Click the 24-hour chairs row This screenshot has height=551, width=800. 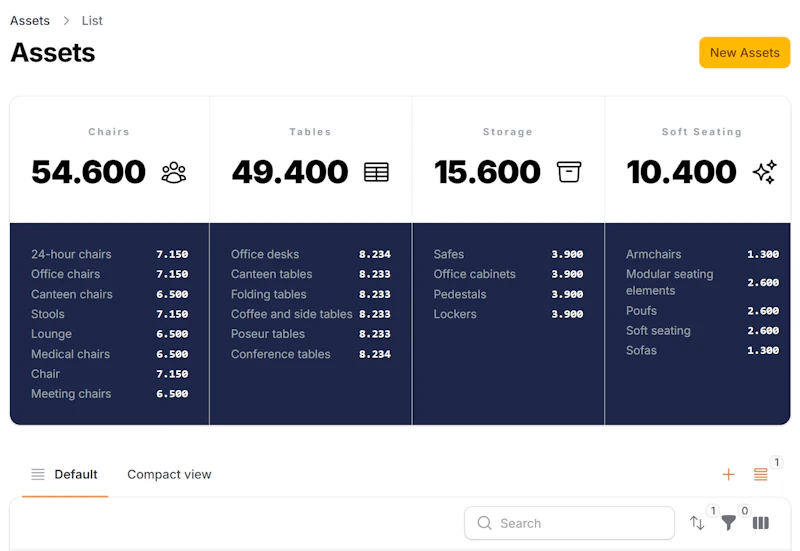pos(110,254)
